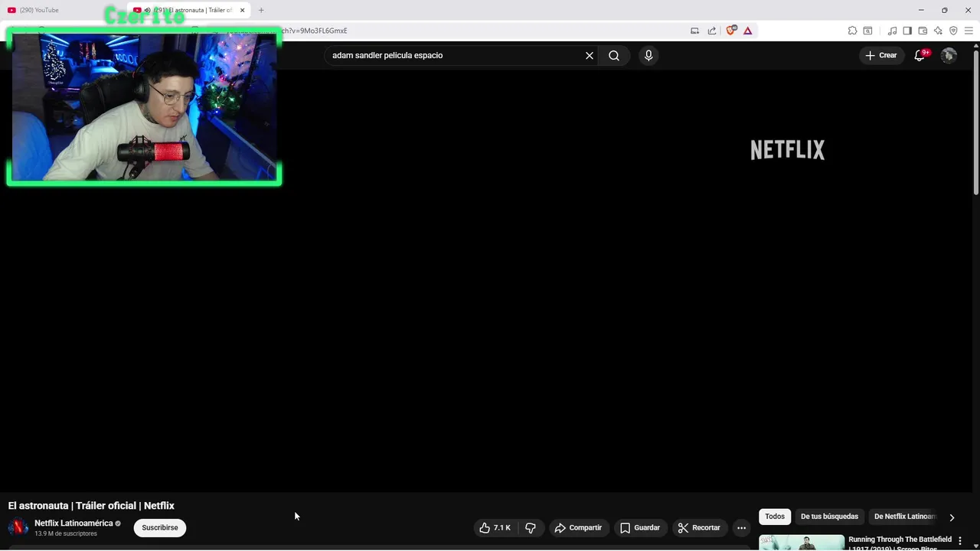Open the Netflix Latinoamérica channel name link

pyautogui.click(x=73, y=523)
